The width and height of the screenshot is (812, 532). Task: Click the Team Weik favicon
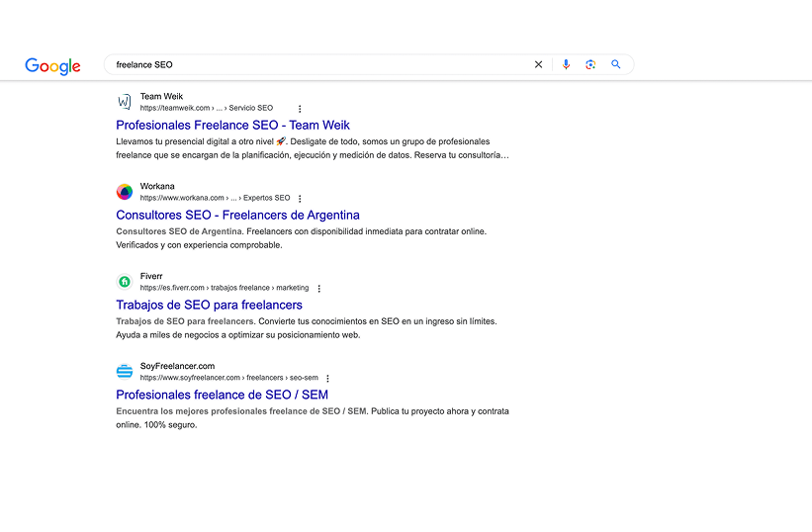point(125,102)
